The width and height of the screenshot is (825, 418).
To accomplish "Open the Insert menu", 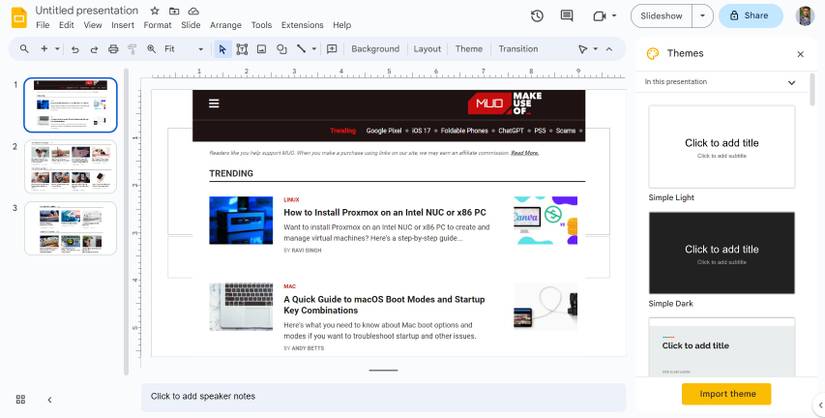I will 123,25.
